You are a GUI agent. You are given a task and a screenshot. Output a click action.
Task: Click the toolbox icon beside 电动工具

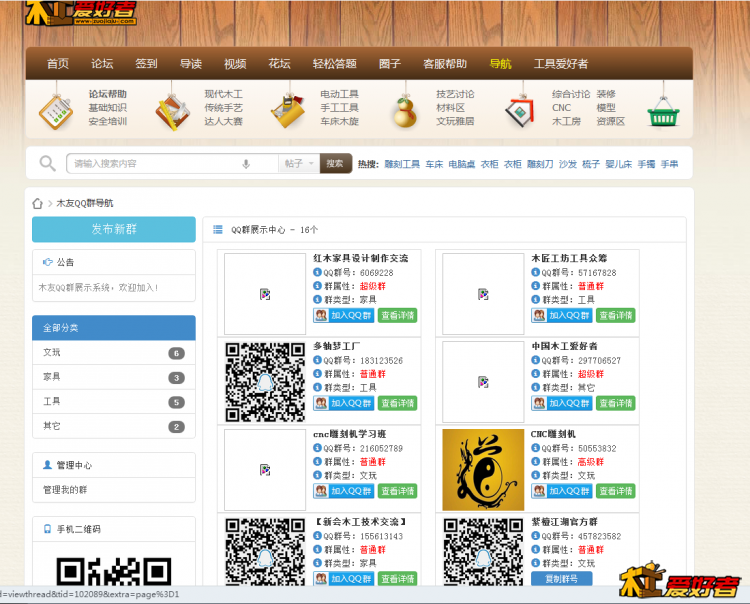point(288,112)
